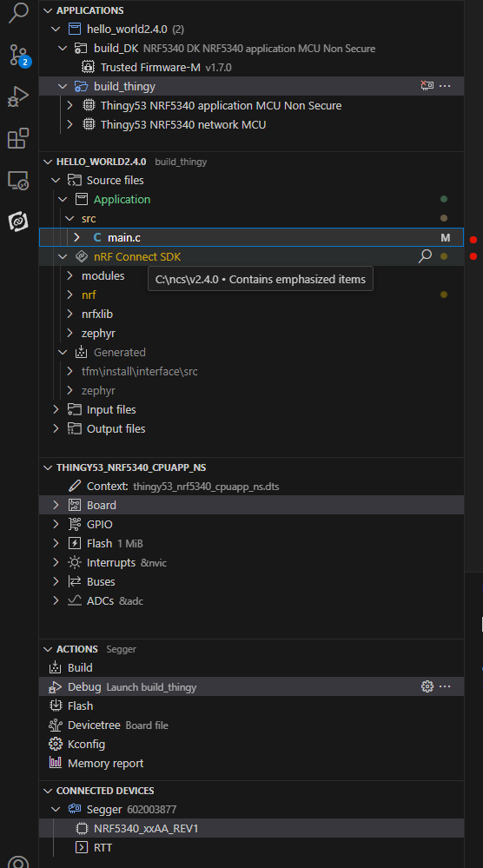
Task: Collapse Source files group
Action: click(56, 181)
